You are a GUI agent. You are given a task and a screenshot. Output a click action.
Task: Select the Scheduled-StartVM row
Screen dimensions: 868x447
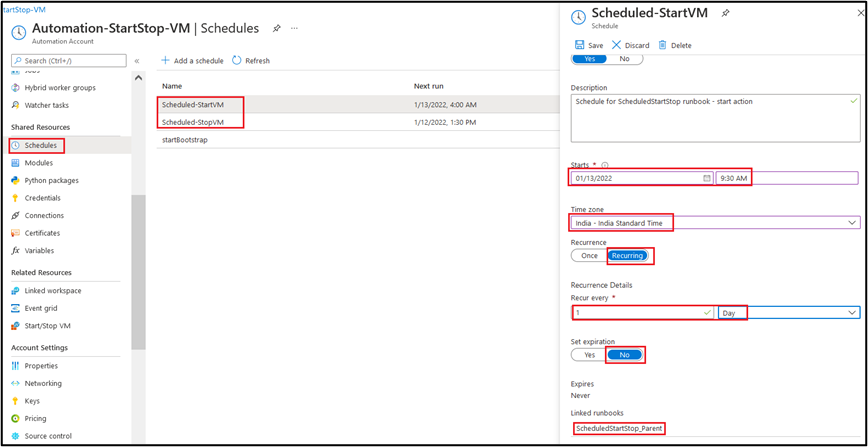coord(358,104)
